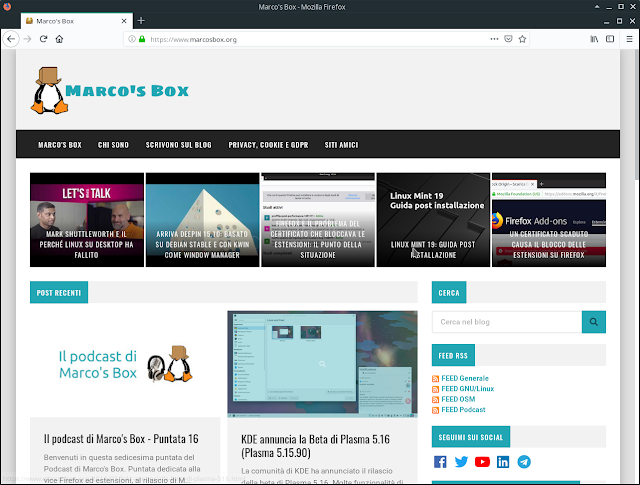Screen dimensions: 640x485
Task: Click RSS icon beside FEED Generale
Action: click(436, 379)
